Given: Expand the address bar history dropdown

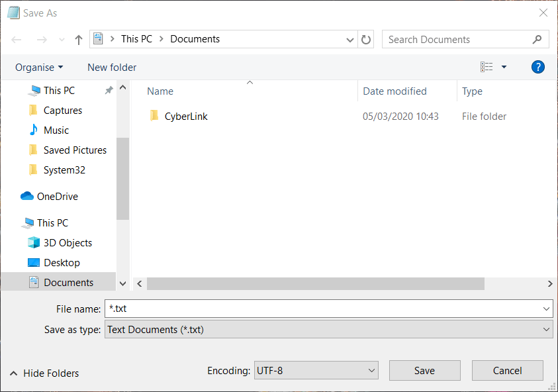Looking at the screenshot, I should [349, 40].
